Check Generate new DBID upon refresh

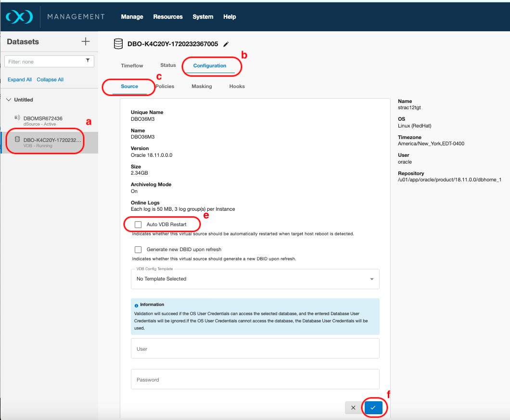point(138,249)
